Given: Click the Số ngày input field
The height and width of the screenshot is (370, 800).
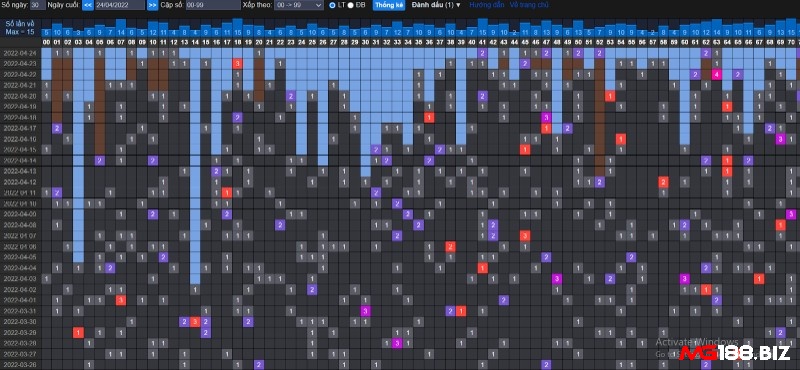Looking at the screenshot, I should point(37,5).
